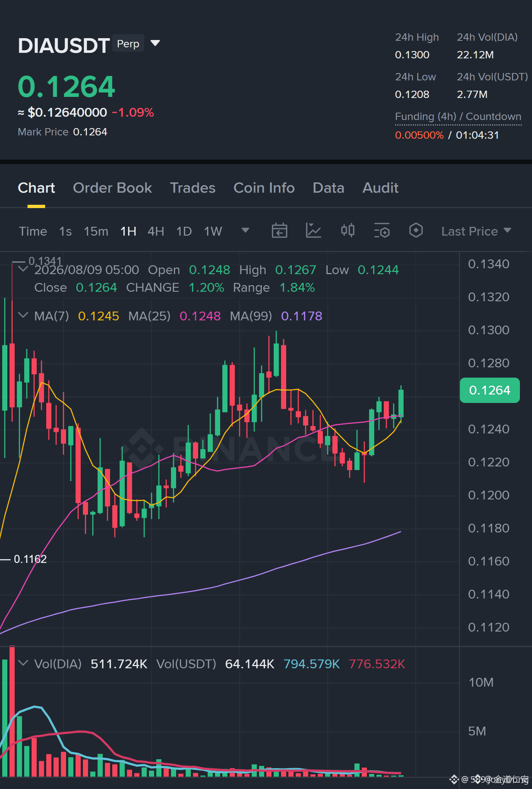Tap the 24h High 0.1300 value
The image size is (532, 789).
(x=412, y=55)
